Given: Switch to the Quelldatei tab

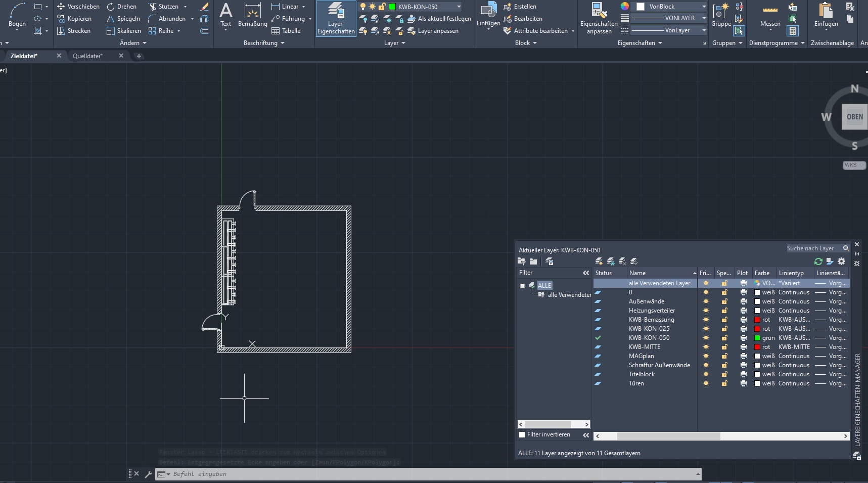Looking at the screenshot, I should 87,56.
